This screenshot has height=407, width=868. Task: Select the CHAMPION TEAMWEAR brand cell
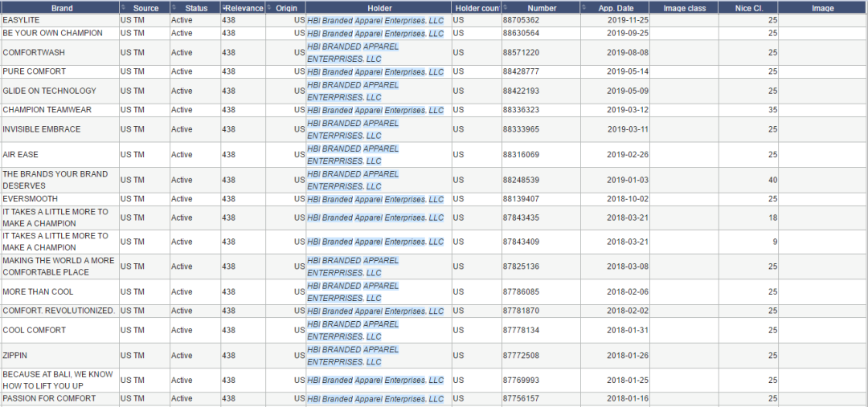59,109
